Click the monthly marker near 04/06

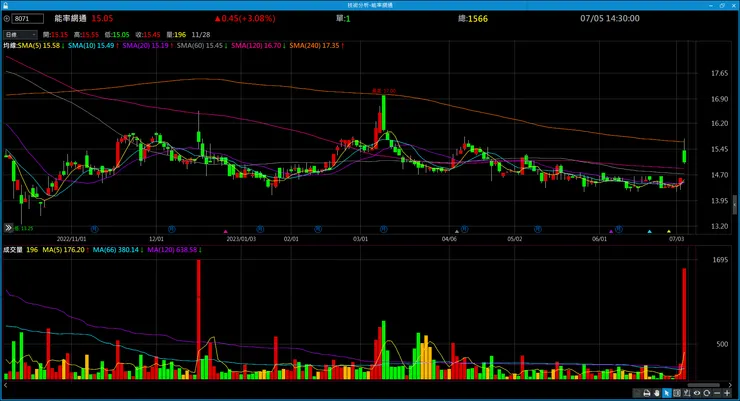pos(464,229)
